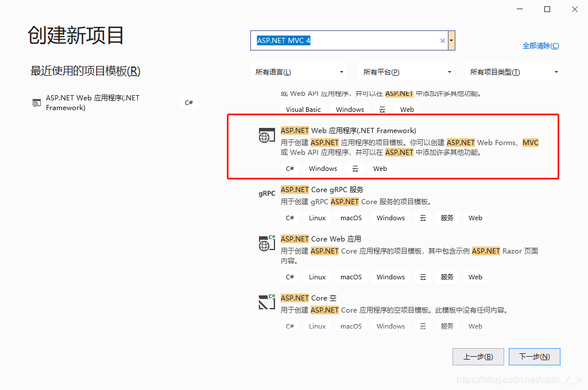The width and height of the screenshot is (588, 390).
Task: Click the Linux tag in gRPC 服务 row
Action: click(317, 218)
